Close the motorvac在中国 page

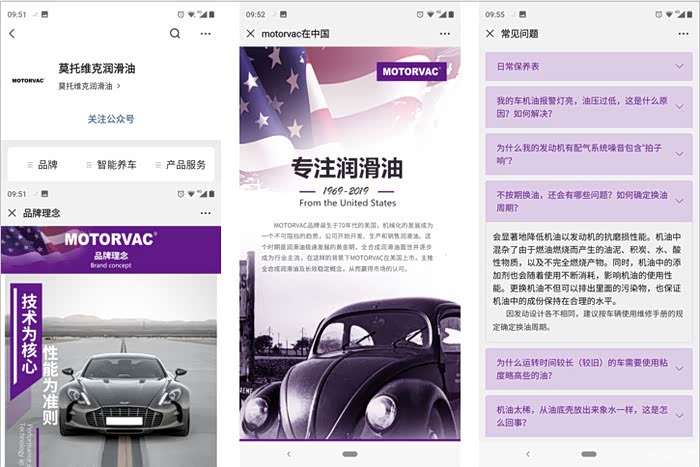click(x=250, y=33)
